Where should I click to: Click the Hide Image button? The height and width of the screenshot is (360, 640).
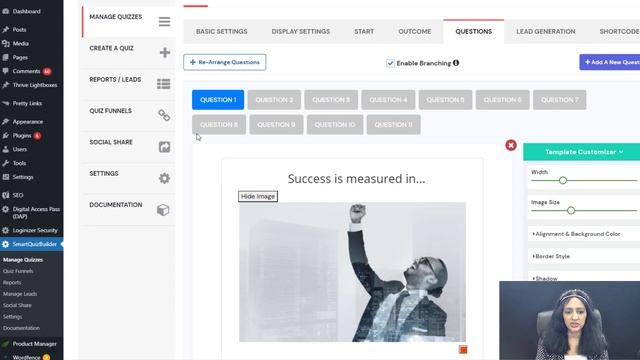(258, 196)
